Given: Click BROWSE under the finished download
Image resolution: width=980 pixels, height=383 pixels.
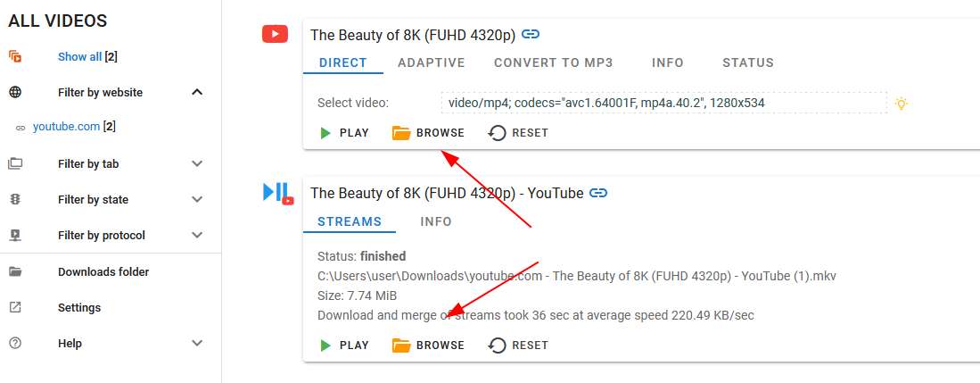Looking at the screenshot, I should pyautogui.click(x=428, y=346).
